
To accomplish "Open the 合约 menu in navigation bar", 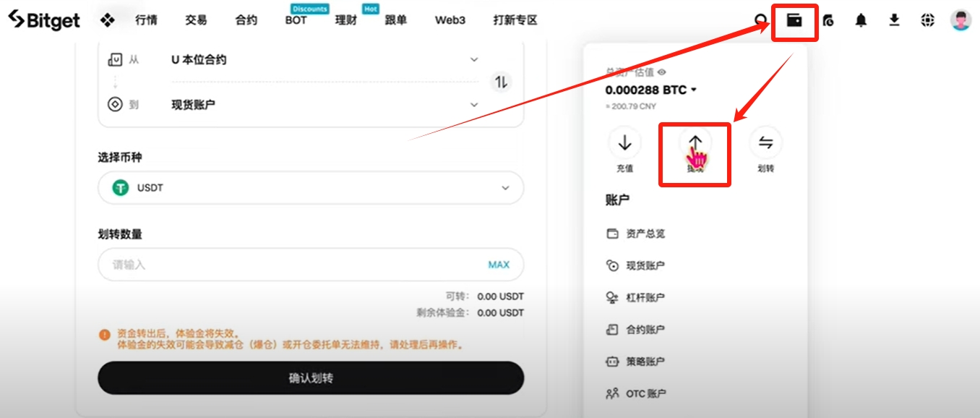I will click(246, 20).
